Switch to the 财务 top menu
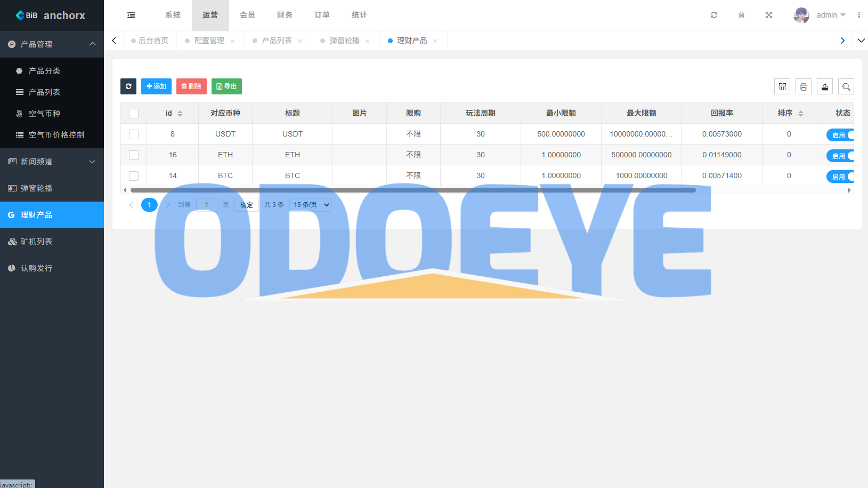 pos(285,15)
